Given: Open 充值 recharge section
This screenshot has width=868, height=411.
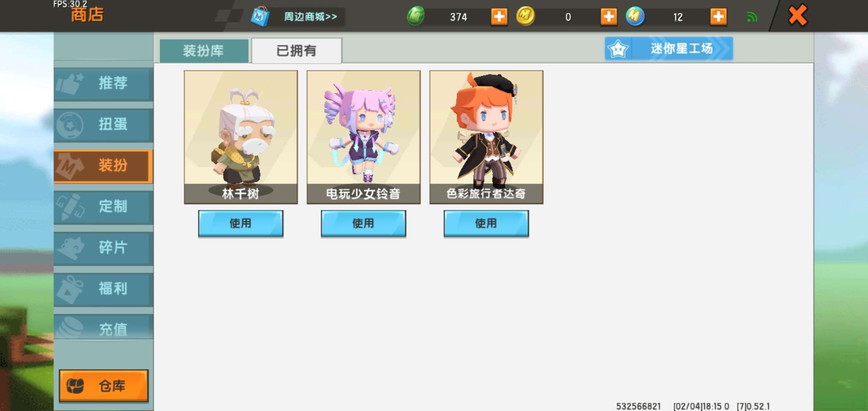Looking at the screenshot, I should click(104, 327).
